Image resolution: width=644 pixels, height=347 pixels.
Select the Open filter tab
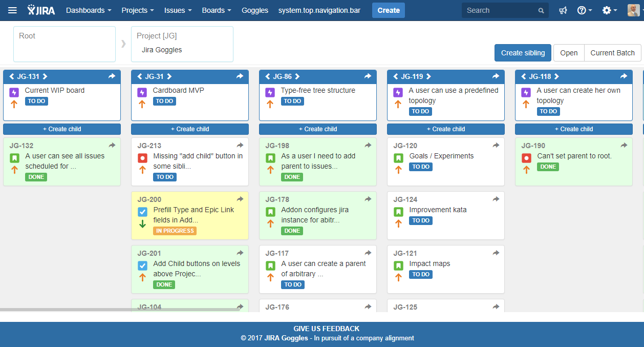click(x=569, y=53)
